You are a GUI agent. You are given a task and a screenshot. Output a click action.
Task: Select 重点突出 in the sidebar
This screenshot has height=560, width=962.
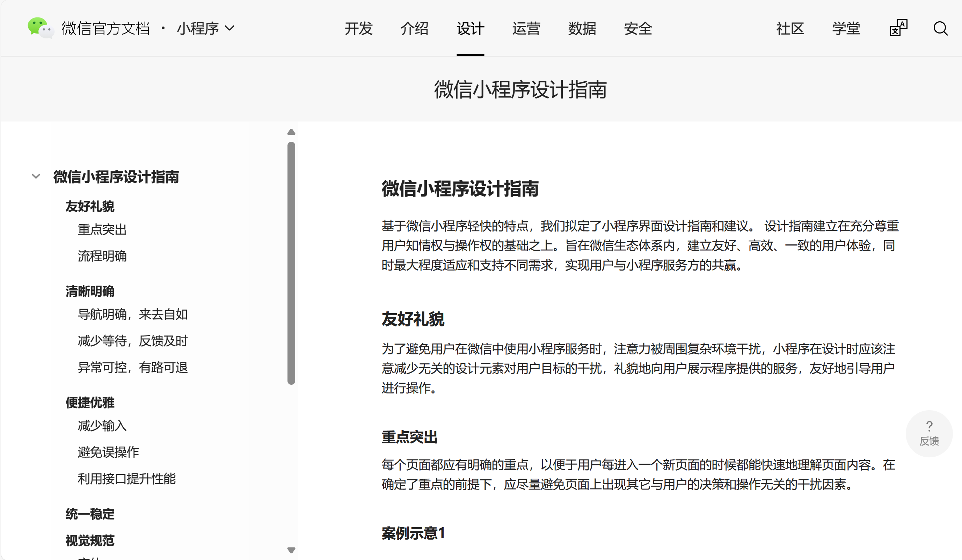coord(102,229)
